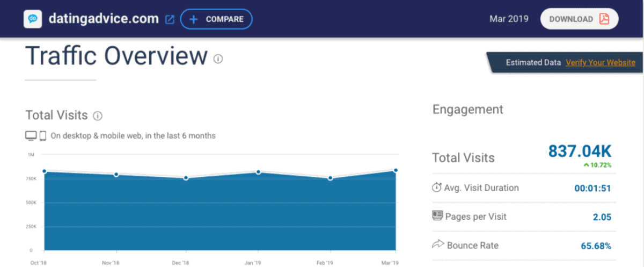Click the Avg. Visit Duration clock icon
The image size is (644, 267).
coord(437,188)
